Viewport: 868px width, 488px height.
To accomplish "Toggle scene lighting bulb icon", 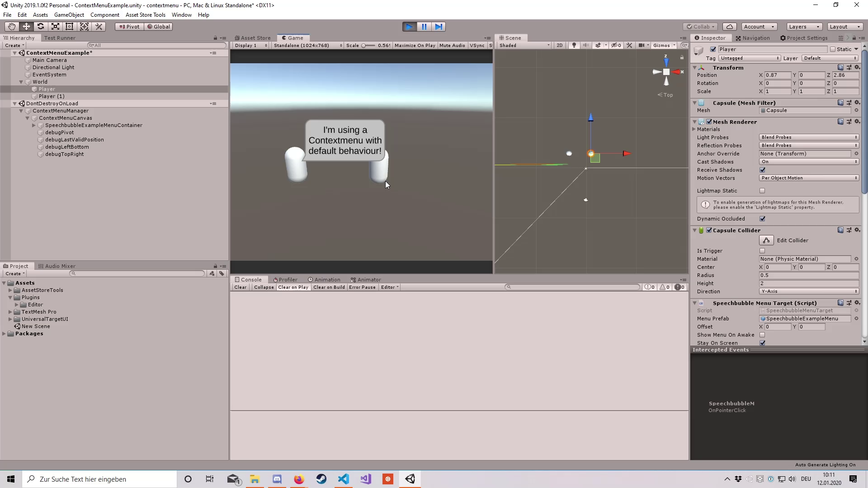I will (x=574, y=45).
